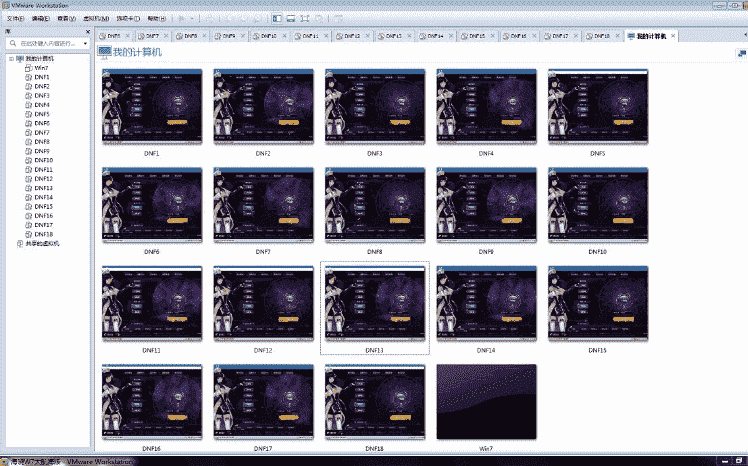Select the DNF16 virtual machine thumbnail

pos(152,402)
